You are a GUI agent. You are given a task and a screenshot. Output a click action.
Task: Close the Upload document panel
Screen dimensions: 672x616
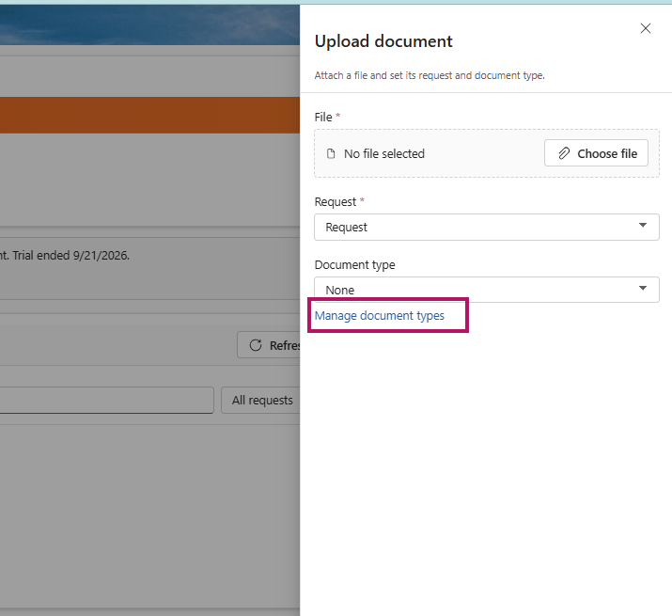point(645,28)
